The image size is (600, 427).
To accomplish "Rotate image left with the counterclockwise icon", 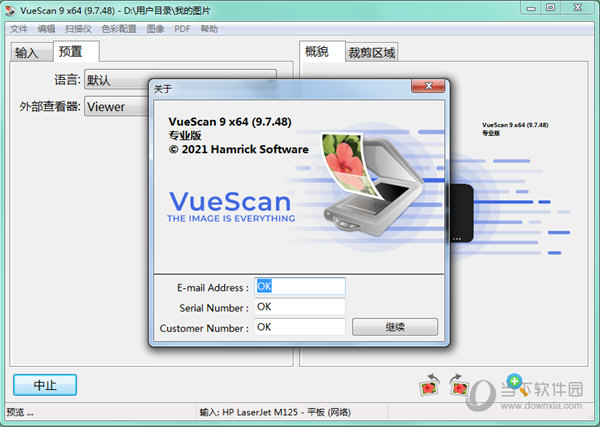I will pyautogui.click(x=429, y=385).
